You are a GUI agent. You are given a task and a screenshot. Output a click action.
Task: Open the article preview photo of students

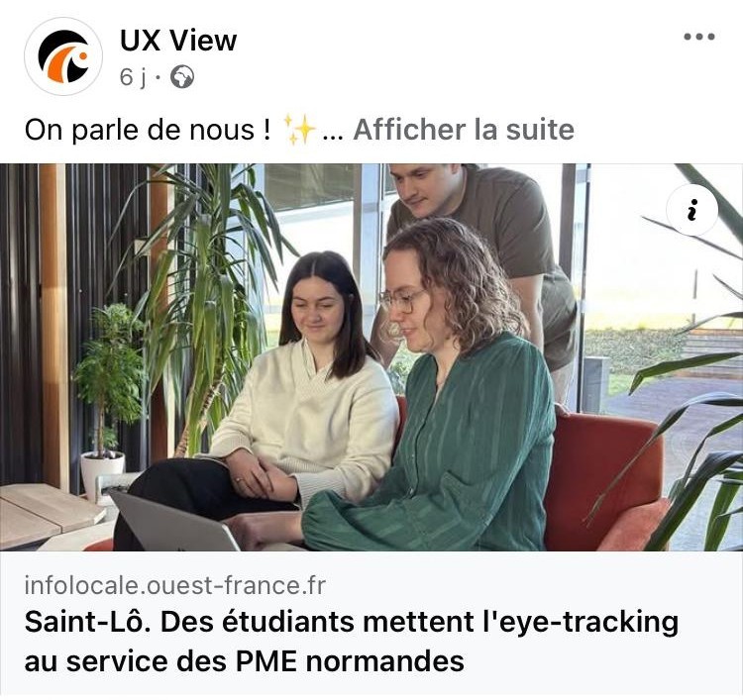click(371, 357)
